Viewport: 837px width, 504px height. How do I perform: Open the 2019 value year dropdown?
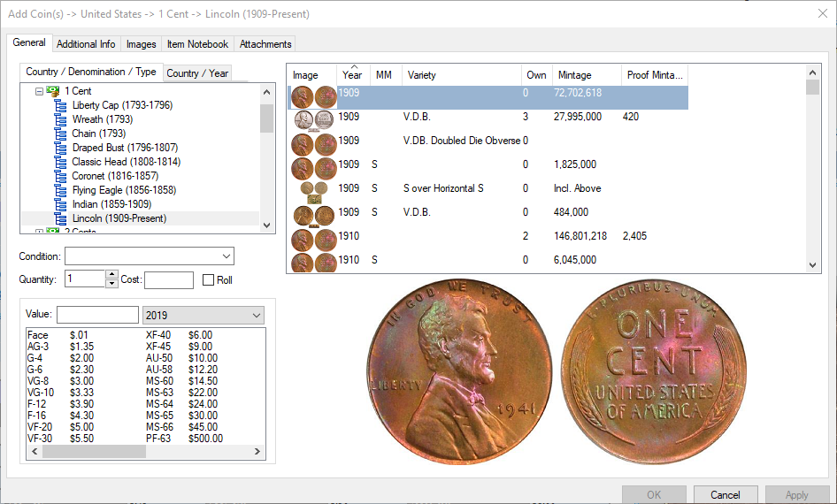[257, 315]
